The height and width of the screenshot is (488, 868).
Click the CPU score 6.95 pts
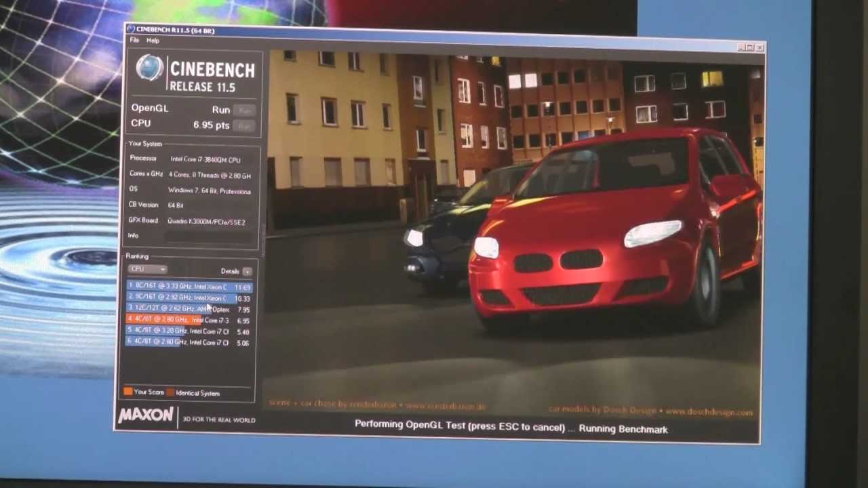[x=211, y=125]
